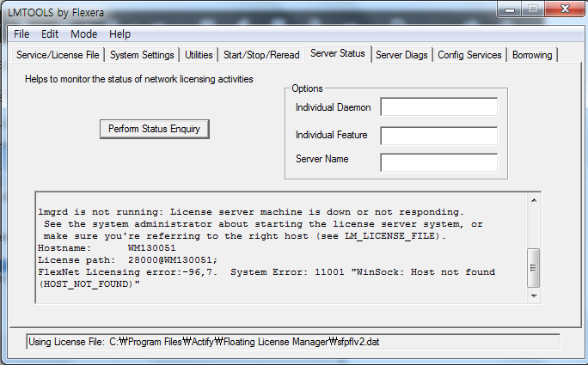The width and height of the screenshot is (588, 365).
Task: Click the status output scroll down arrow
Action: [534, 296]
